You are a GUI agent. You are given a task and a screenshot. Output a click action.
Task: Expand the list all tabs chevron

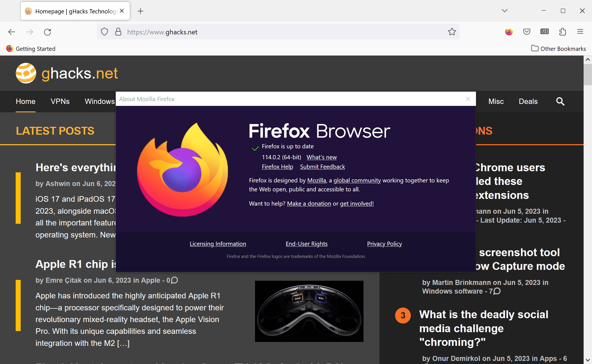(x=505, y=11)
